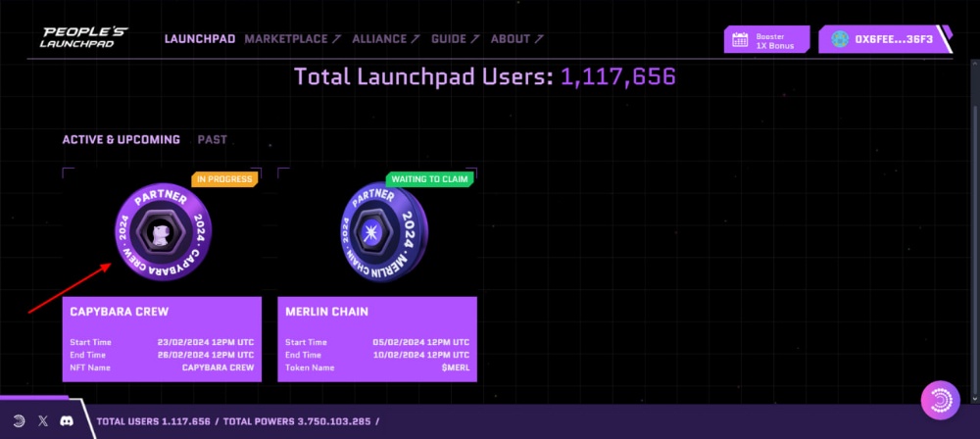Click the NFT Name CAPYBARA CREW value
Image resolution: width=980 pixels, height=439 pixels.
pyautogui.click(x=219, y=367)
